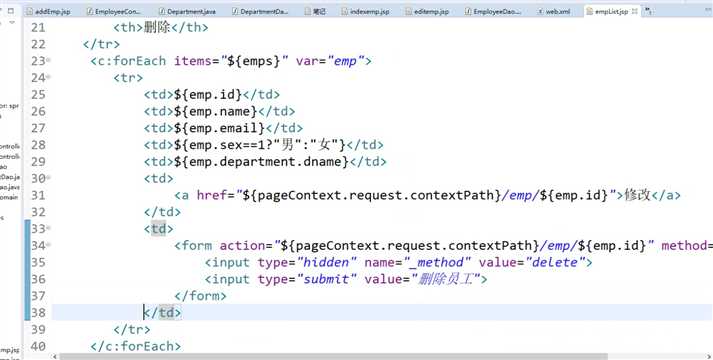Switch to the indexemp.jsp tab
The width and height of the screenshot is (713, 360).
point(366,11)
